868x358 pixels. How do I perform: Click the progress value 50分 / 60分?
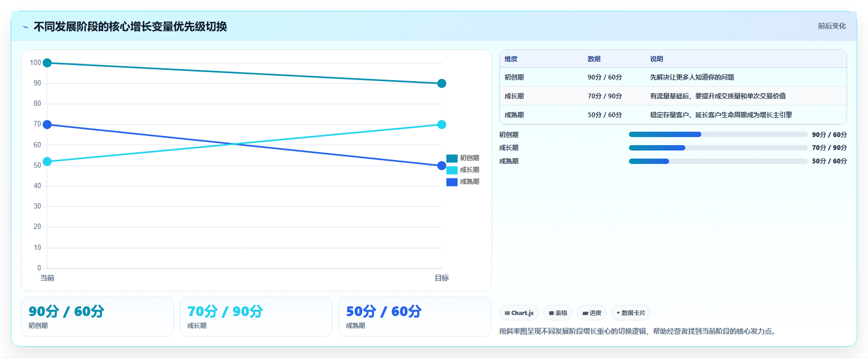coord(829,161)
